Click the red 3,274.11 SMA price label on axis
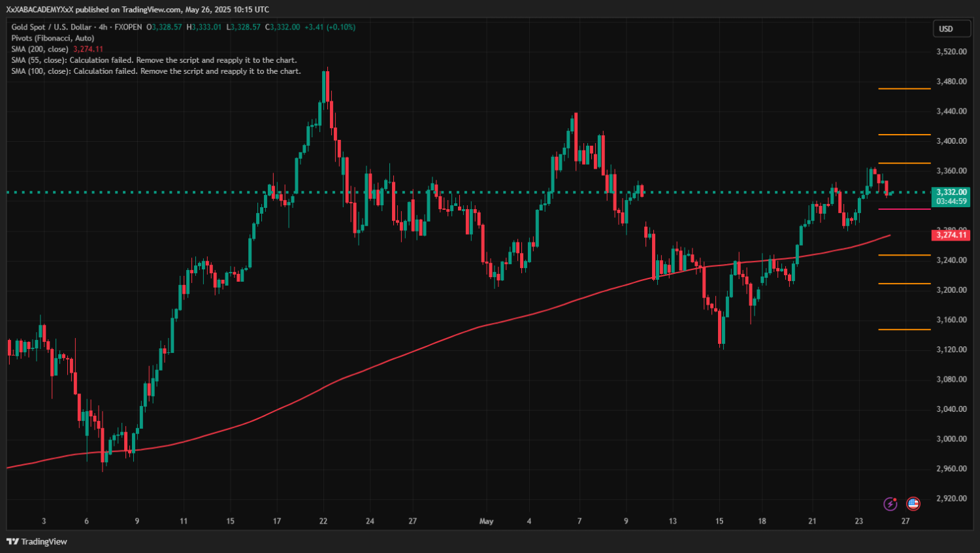Viewport: 980px width, 553px height. tap(951, 235)
